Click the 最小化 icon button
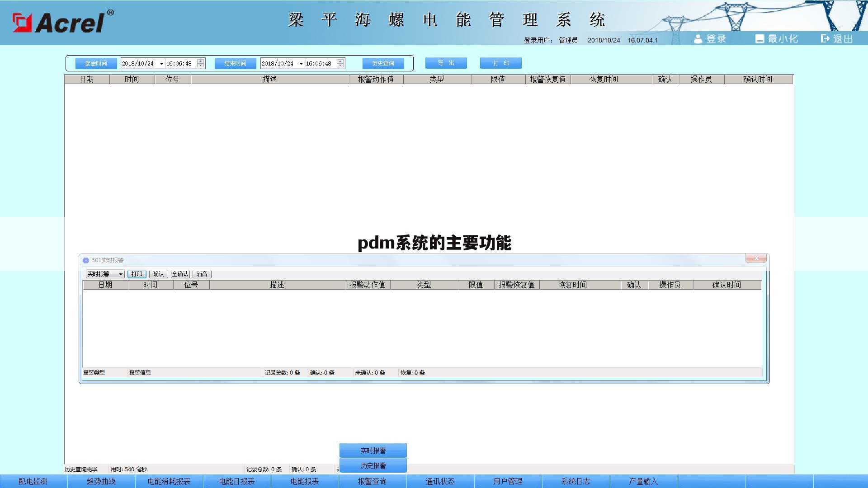868x488 pixels. [x=759, y=39]
